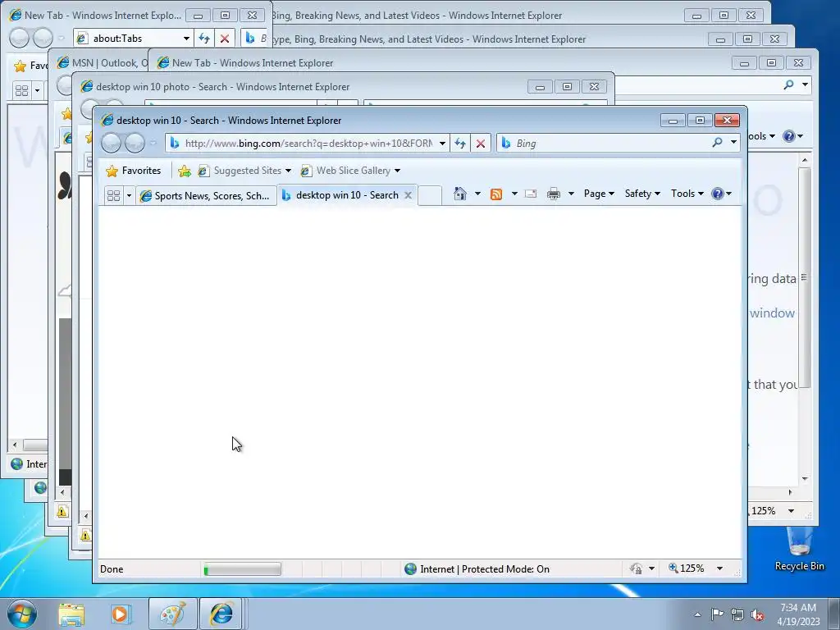The height and width of the screenshot is (630, 840).
Task: Click the privacy/phishing icon in front status bar
Action: click(x=636, y=568)
